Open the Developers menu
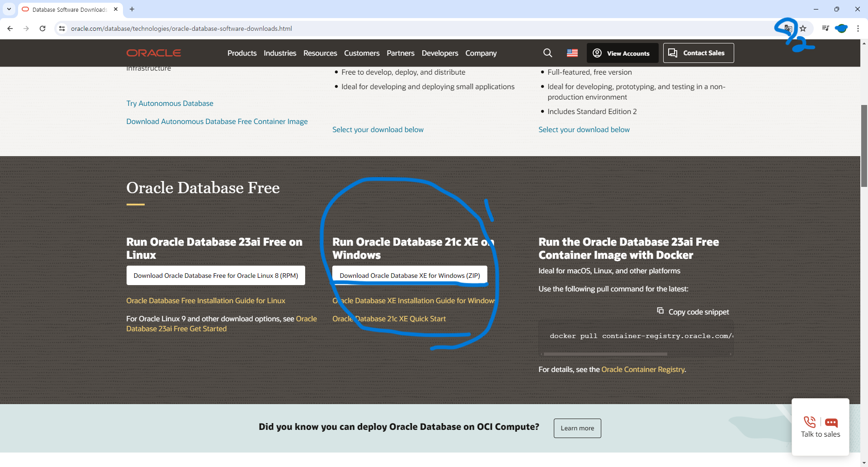Image resolution: width=868 pixels, height=467 pixels. [440, 53]
